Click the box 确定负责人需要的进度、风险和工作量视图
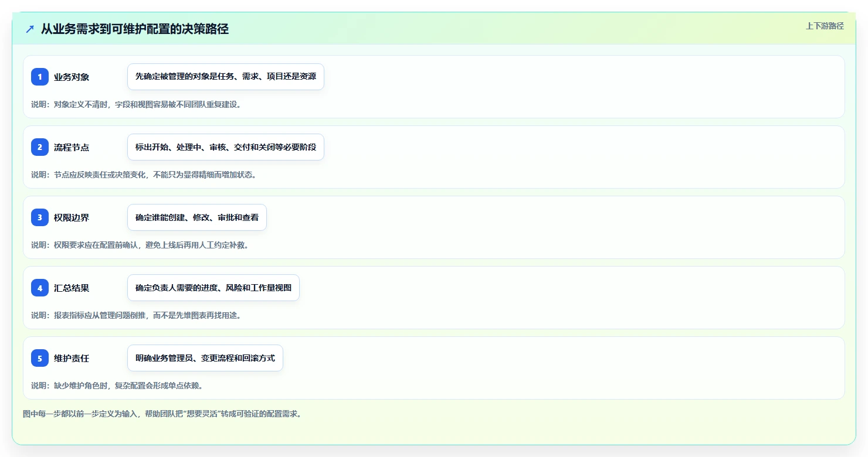Screen dimensions: 868x457 coord(213,288)
